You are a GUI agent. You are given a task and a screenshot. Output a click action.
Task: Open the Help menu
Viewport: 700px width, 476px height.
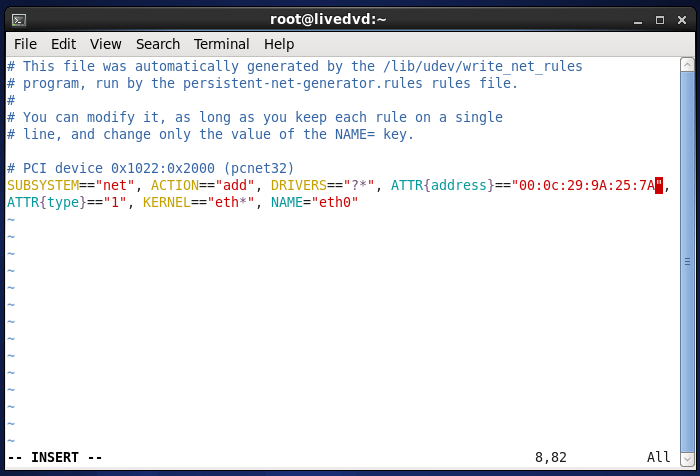point(279,44)
